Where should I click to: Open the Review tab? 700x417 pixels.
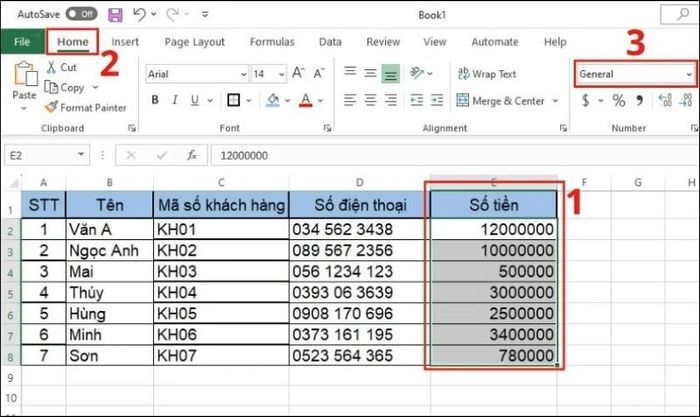tap(383, 42)
